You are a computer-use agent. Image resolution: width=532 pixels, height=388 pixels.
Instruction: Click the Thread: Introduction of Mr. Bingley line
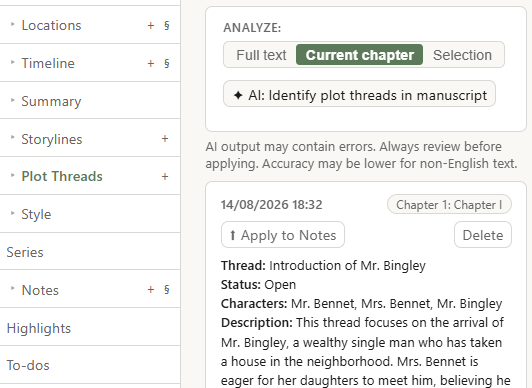(x=323, y=265)
